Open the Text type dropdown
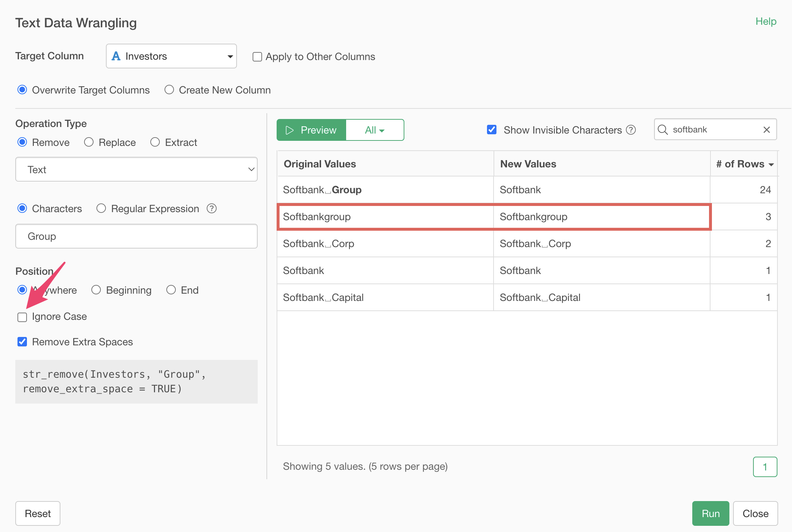The image size is (792, 532). pyautogui.click(x=136, y=170)
